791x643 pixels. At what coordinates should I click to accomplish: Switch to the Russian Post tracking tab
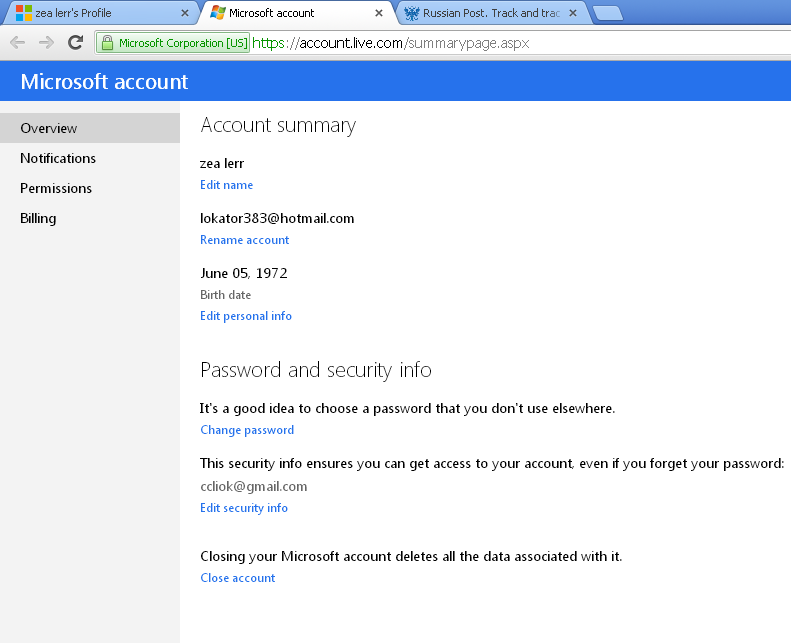(492, 13)
